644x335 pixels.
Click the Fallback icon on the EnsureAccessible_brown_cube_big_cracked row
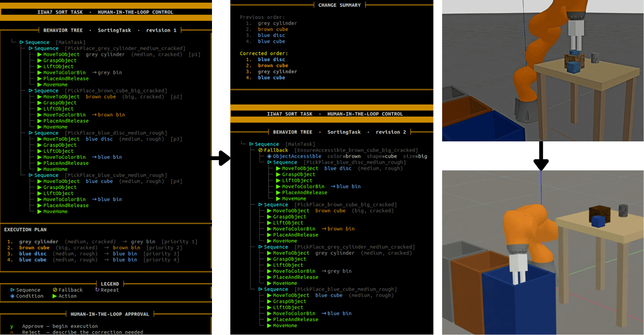click(x=260, y=150)
